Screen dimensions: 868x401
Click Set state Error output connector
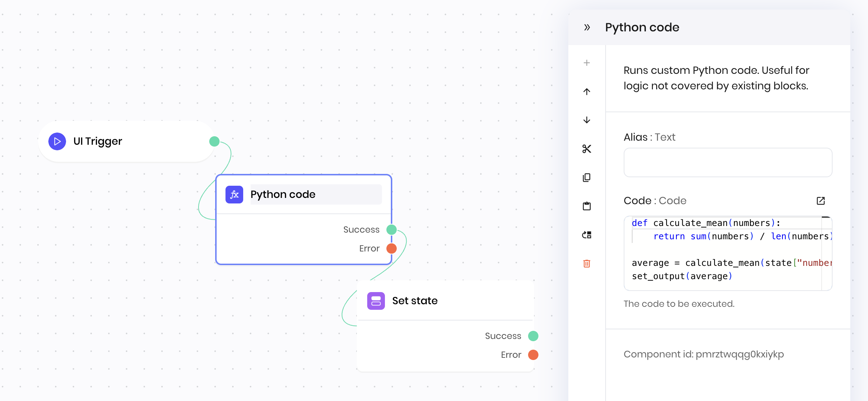(x=533, y=355)
